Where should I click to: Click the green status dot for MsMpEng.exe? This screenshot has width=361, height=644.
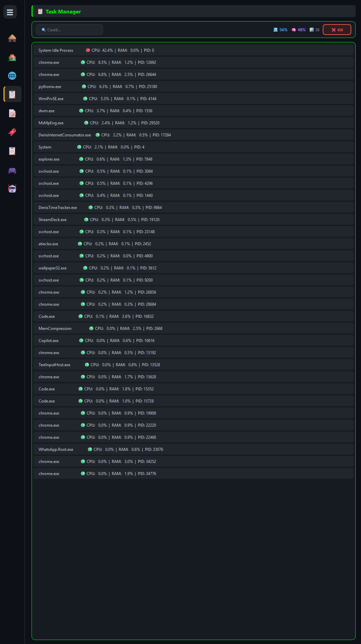coord(86,123)
